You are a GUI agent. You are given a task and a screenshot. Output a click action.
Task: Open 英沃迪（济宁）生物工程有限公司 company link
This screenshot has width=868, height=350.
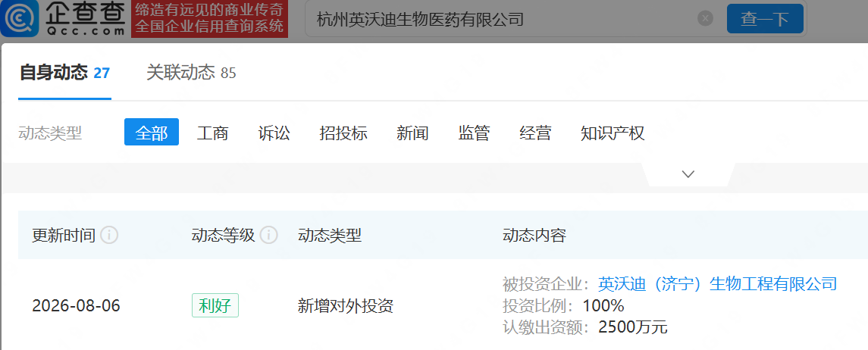(x=717, y=284)
